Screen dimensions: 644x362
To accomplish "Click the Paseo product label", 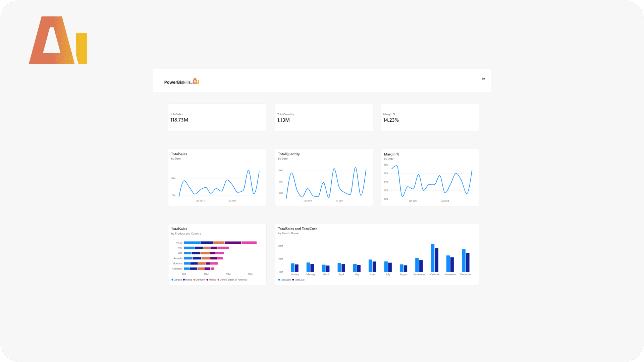I will (x=179, y=243).
